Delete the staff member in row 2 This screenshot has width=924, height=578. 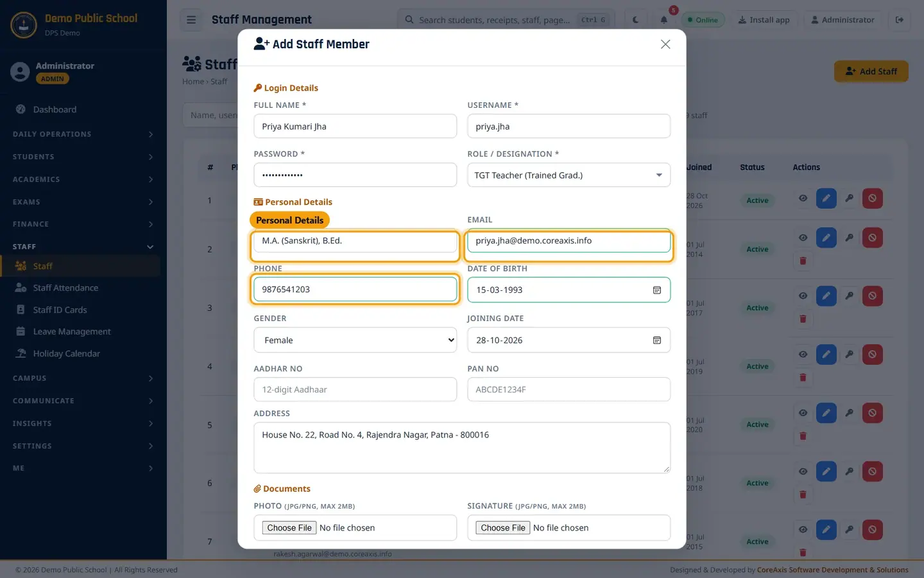[x=803, y=261]
